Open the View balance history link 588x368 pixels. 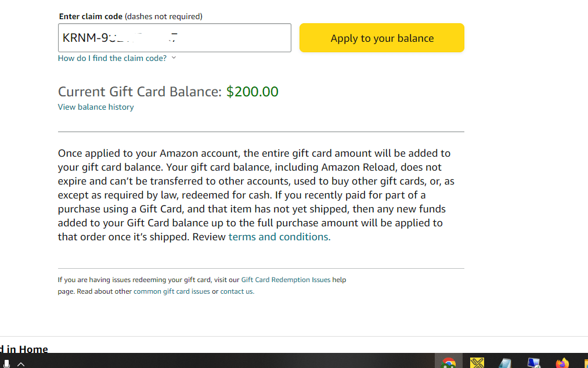click(x=96, y=107)
